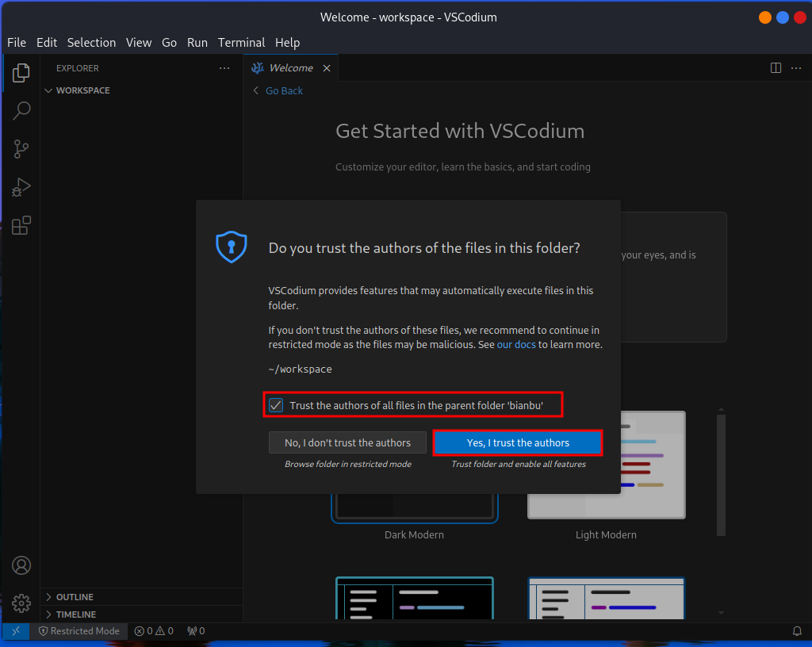Click the split editor right icon
812x647 pixels.
(776, 68)
